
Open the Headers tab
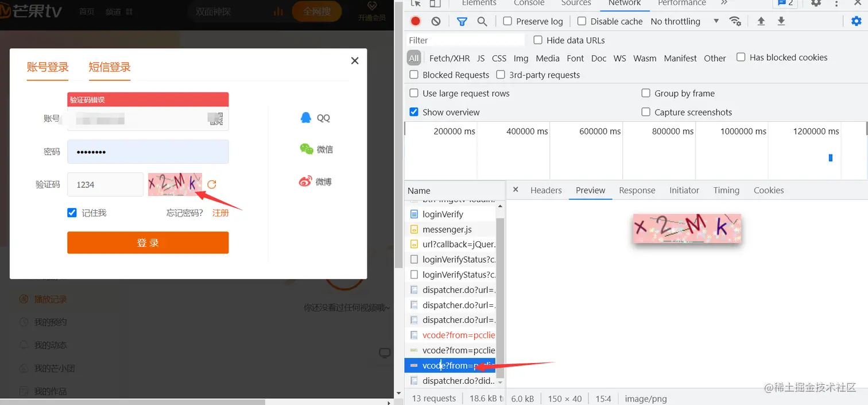point(546,190)
